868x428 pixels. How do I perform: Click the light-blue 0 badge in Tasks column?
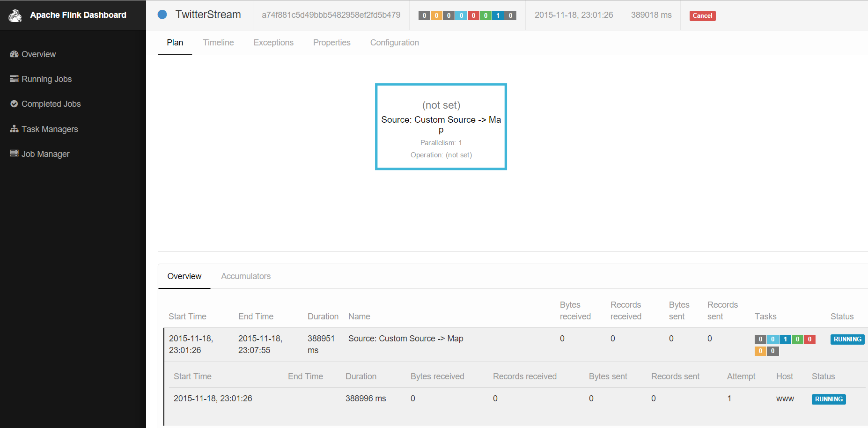tap(773, 339)
